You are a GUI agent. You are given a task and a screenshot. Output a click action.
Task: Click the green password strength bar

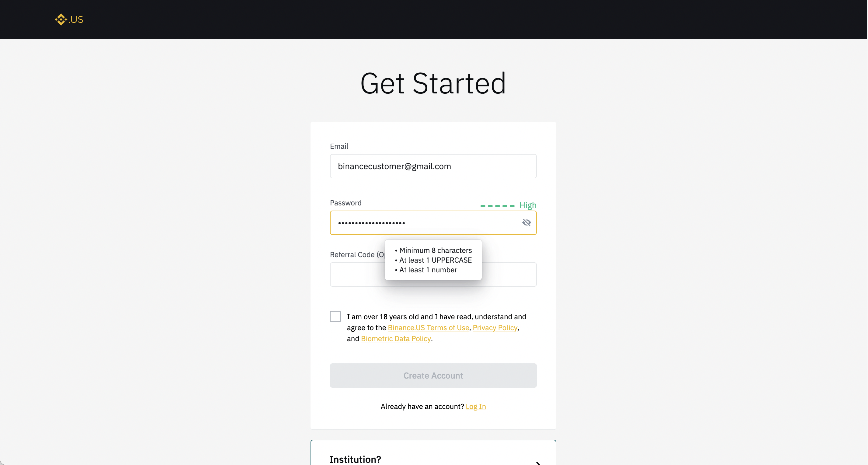(x=497, y=206)
